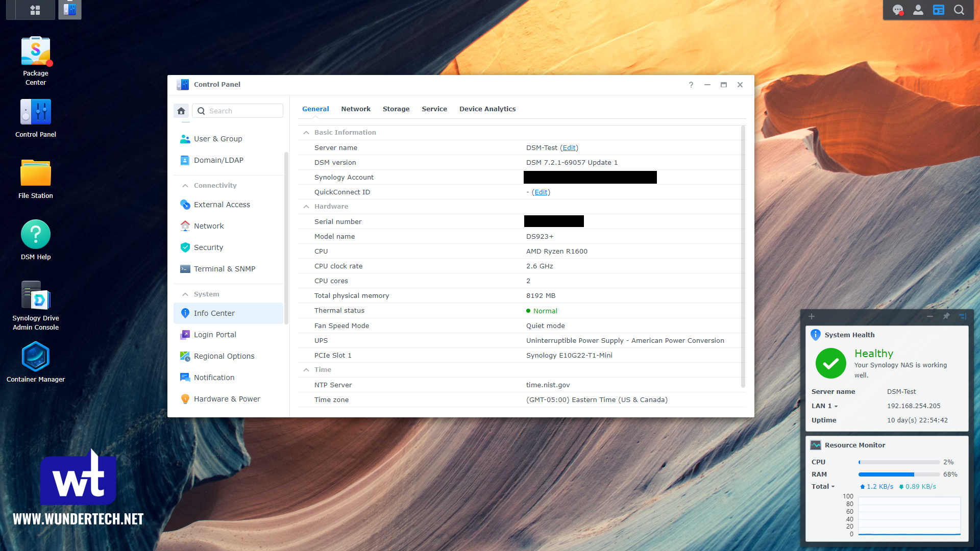Open Hardware & Power settings
Image resolution: width=980 pixels, height=551 pixels.
point(228,399)
